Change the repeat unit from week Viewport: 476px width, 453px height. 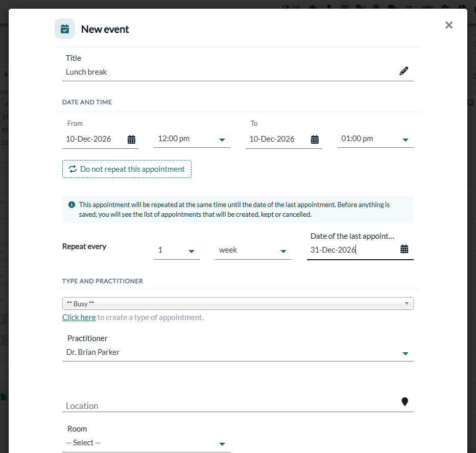[253, 251]
